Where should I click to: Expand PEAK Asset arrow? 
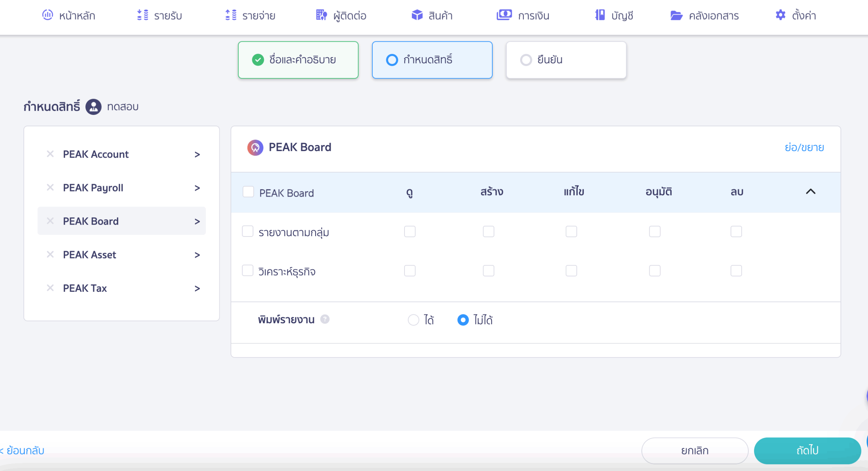[197, 255]
